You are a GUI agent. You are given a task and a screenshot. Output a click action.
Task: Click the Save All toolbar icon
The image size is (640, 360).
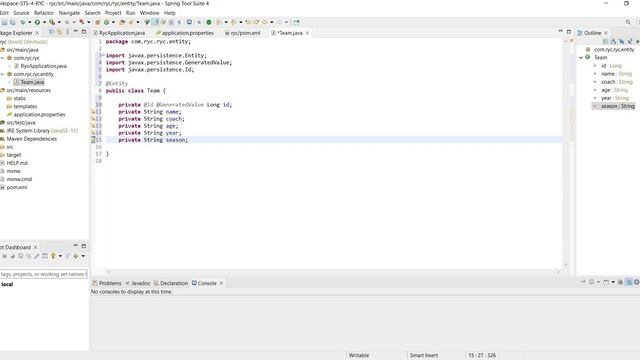[13, 22]
